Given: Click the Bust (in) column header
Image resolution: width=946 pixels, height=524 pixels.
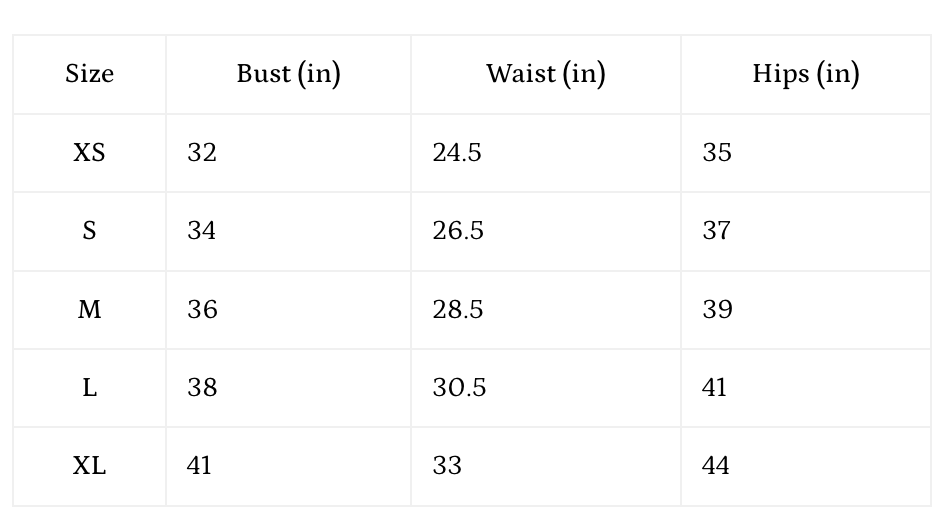Looking at the screenshot, I should (288, 74).
